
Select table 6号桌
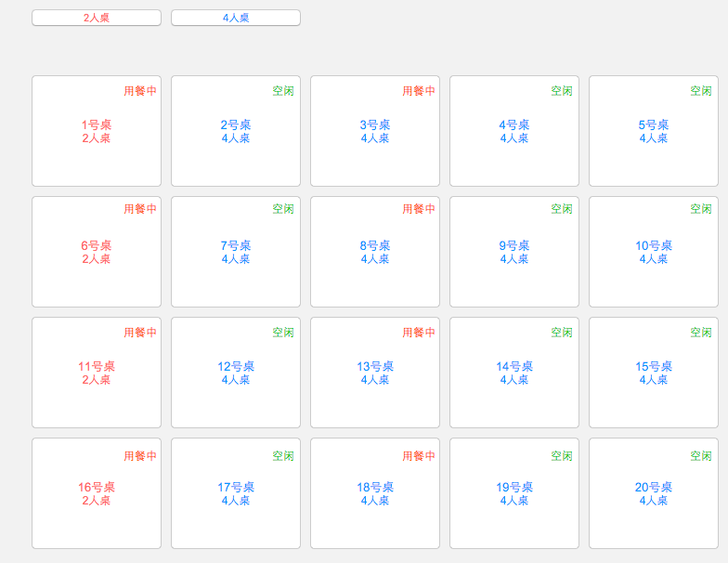(97, 252)
